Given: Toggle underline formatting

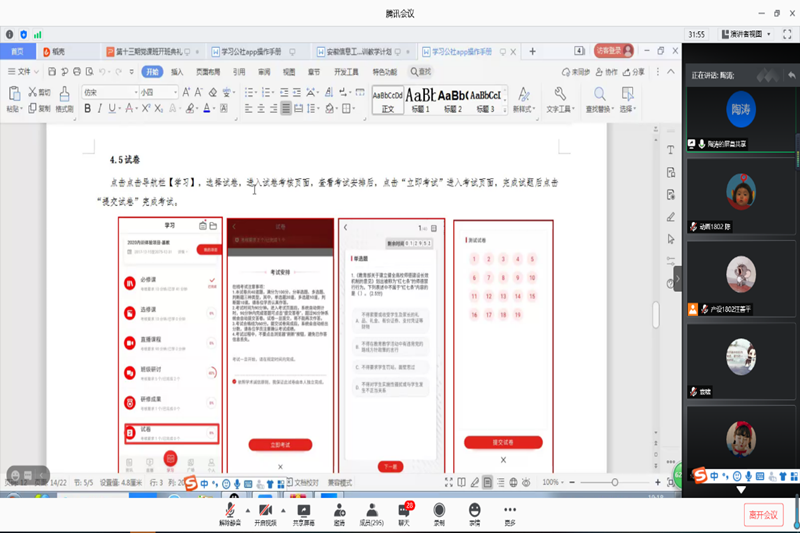Looking at the screenshot, I should 112,108.
